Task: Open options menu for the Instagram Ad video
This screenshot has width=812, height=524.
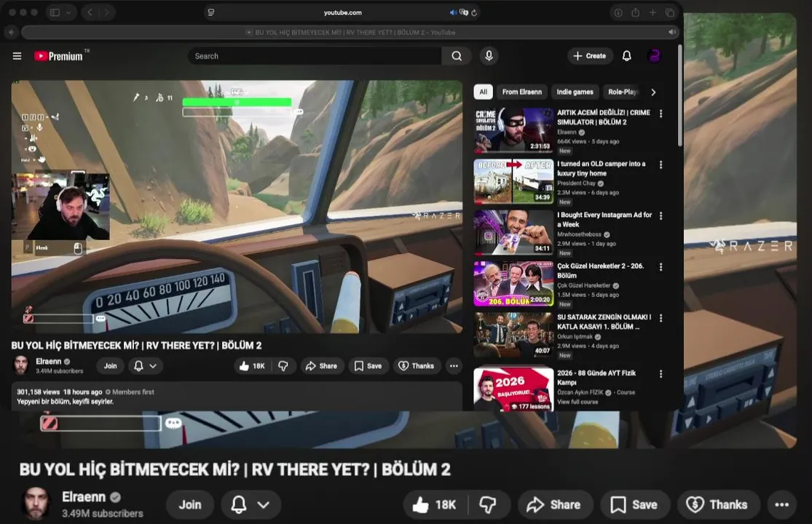Action: pos(661,216)
